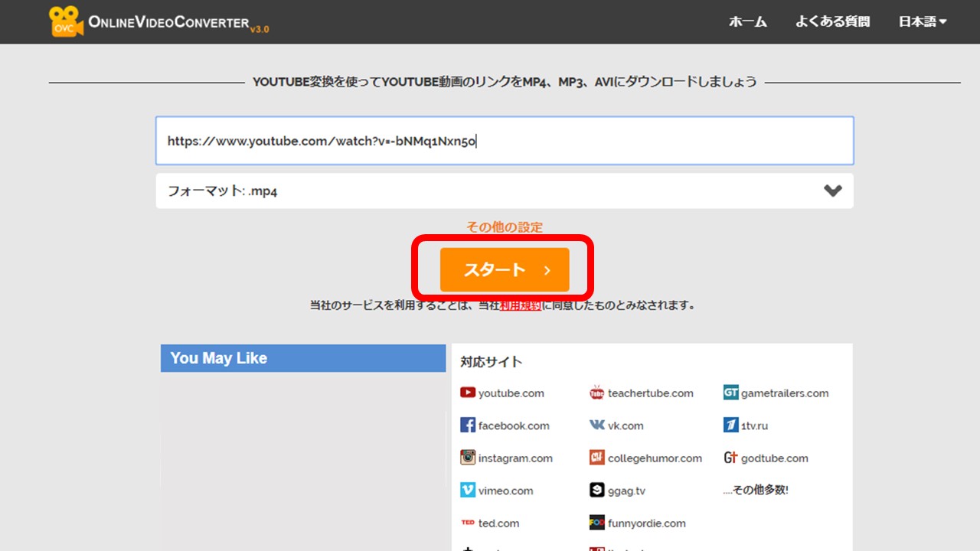Click the 9gag.tv icon
Viewport: 980px width, 551px height.
coord(596,491)
